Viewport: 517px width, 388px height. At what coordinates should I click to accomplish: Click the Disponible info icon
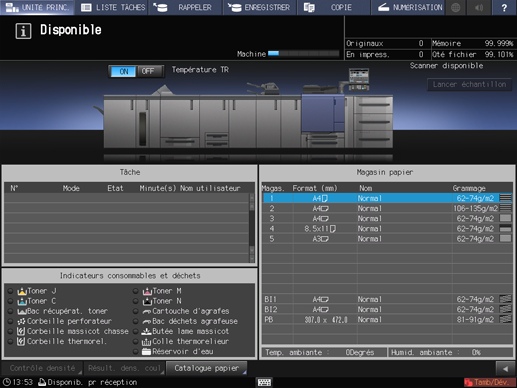23,31
